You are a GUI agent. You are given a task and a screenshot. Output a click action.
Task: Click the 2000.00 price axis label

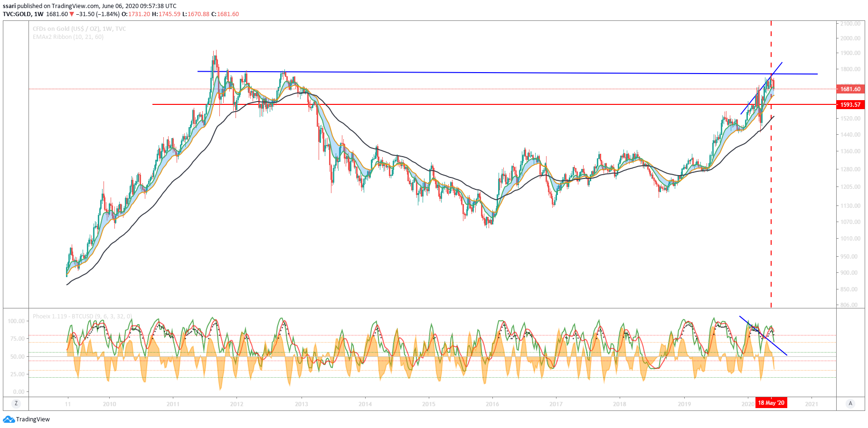coord(850,38)
